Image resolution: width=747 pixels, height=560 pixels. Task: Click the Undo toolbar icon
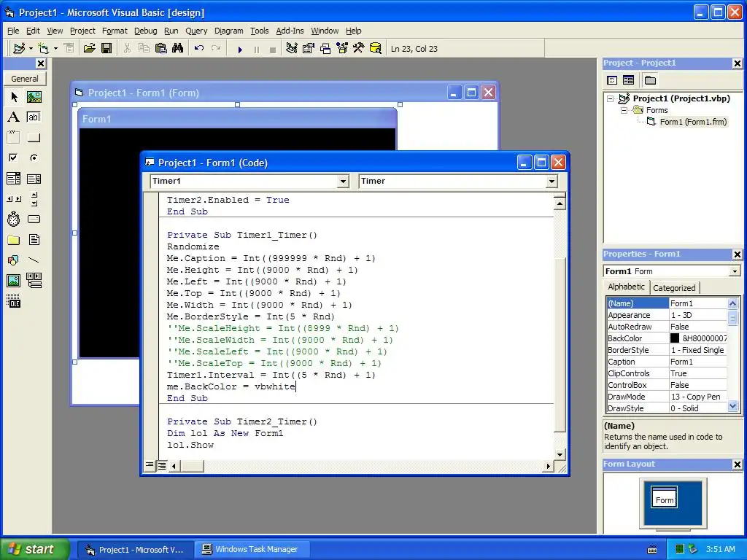[199, 49]
